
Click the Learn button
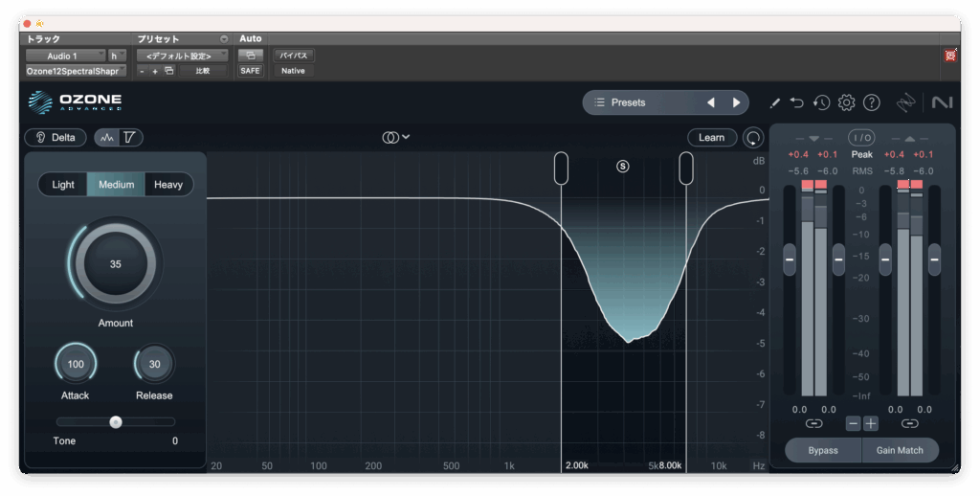tap(711, 138)
